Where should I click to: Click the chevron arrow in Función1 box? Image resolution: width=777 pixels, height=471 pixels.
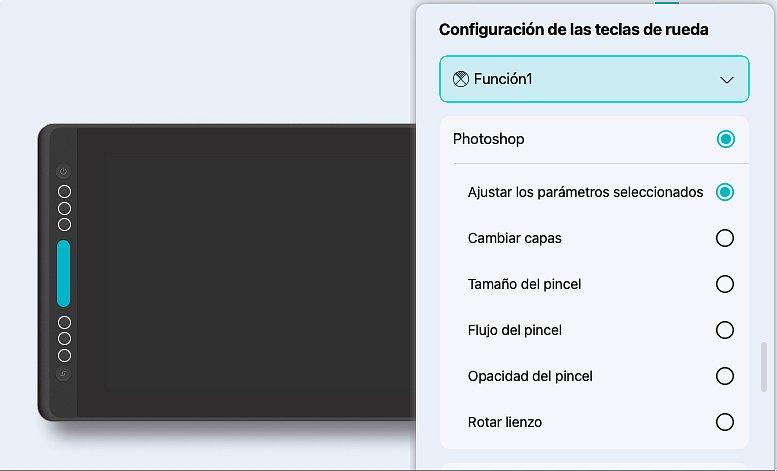coord(727,81)
